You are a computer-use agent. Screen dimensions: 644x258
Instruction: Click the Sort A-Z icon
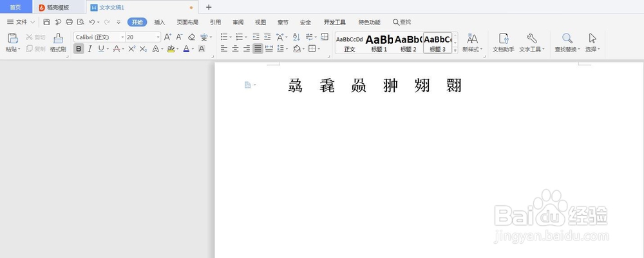coord(296,37)
